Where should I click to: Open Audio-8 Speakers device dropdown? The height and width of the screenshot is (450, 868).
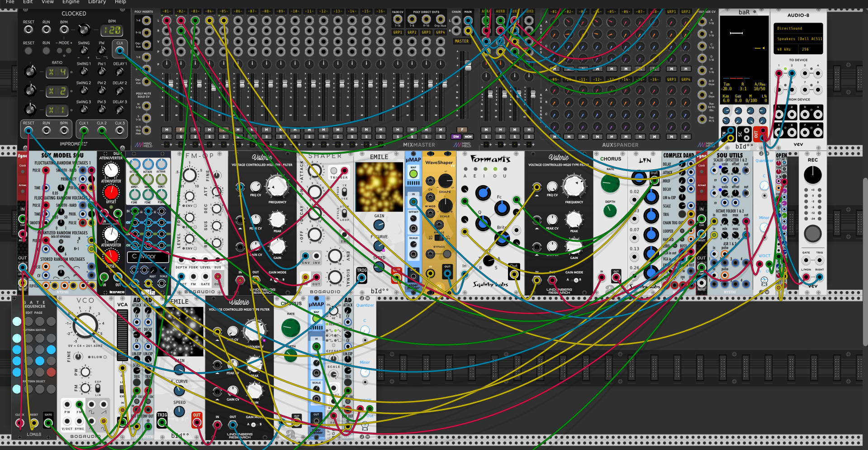tap(798, 39)
